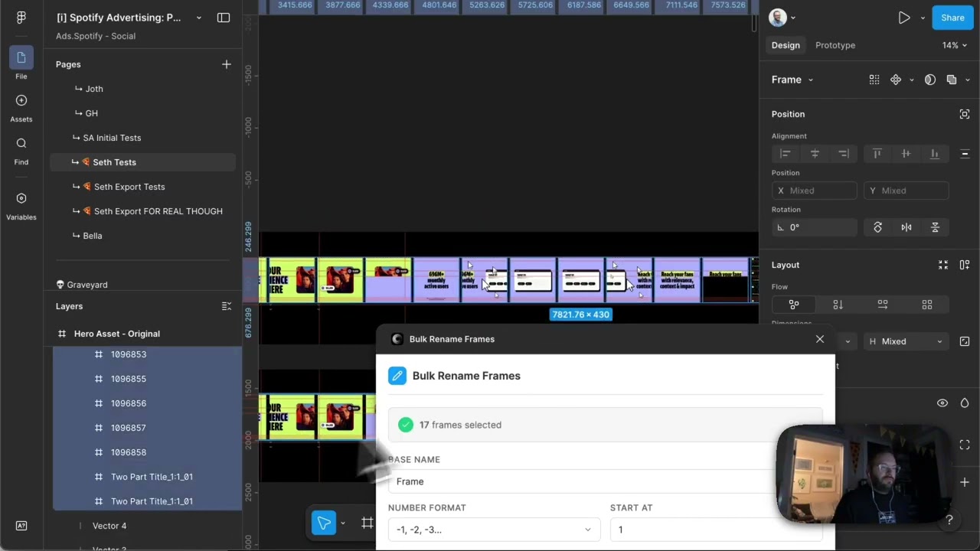Image resolution: width=980 pixels, height=551 pixels.
Task: Toggle the text style icon at sidebar bottom
Action: click(21, 526)
